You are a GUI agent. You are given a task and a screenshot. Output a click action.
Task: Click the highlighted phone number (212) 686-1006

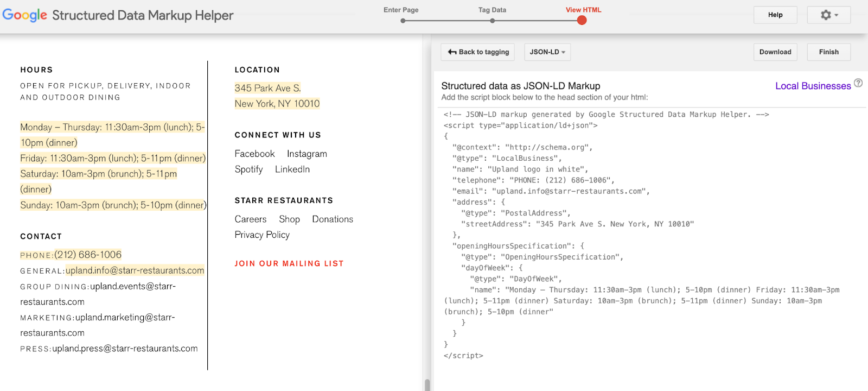tap(88, 255)
